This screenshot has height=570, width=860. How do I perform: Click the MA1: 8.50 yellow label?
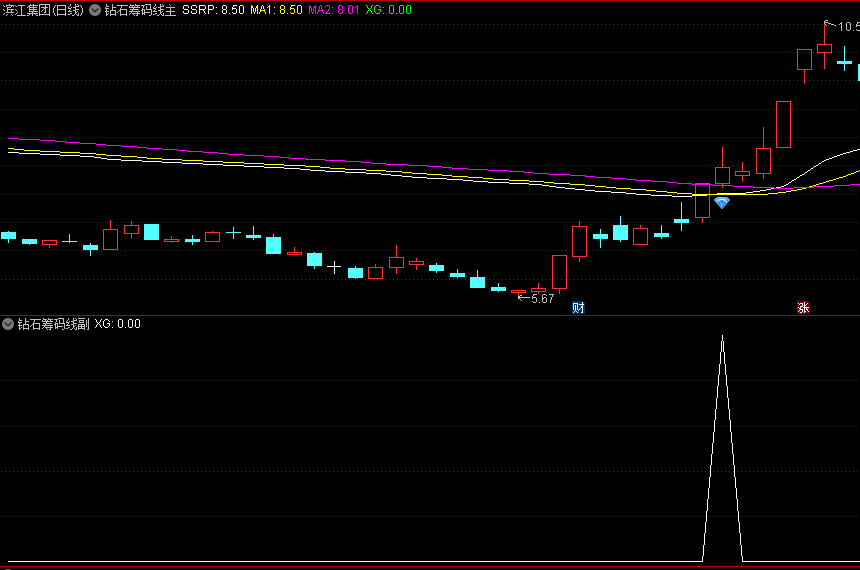[x=276, y=10]
